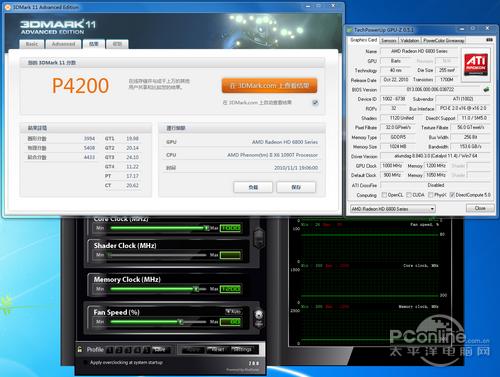Viewport: 500px width, 377px height.
Task: Click the GPU-Z screenshot camera icon
Action: (x=489, y=40)
